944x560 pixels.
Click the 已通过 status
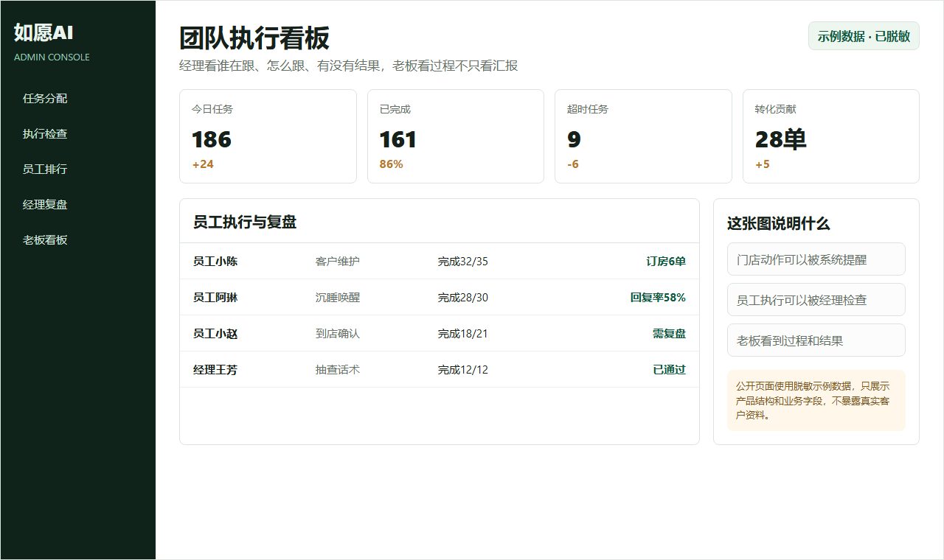pos(670,370)
